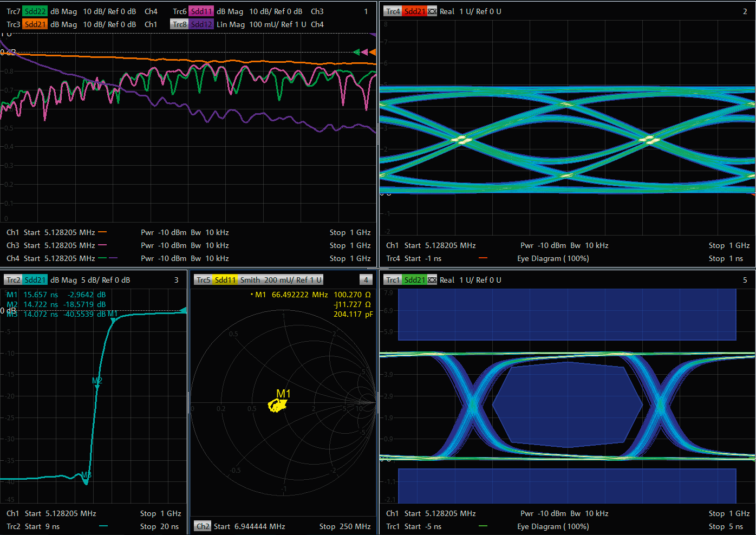Click M1 15.657 ns marker info line

pos(56,295)
